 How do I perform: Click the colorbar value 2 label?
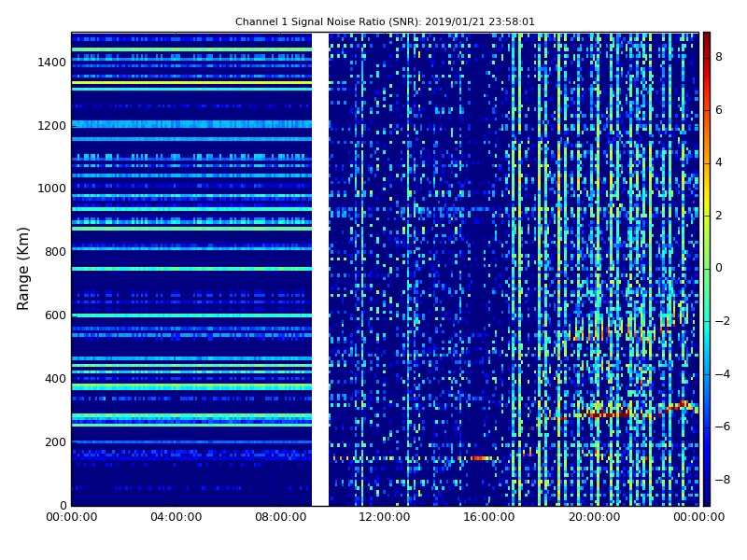(x=719, y=216)
